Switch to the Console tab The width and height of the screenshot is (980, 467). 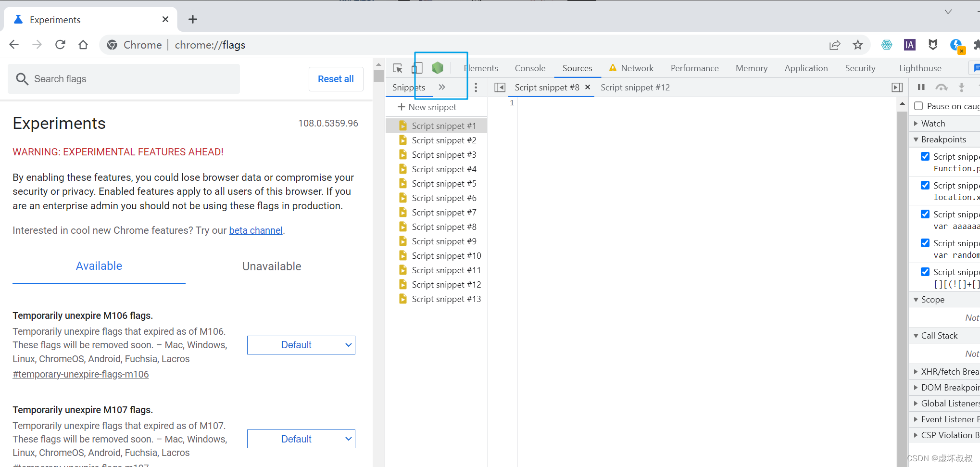[x=530, y=68]
